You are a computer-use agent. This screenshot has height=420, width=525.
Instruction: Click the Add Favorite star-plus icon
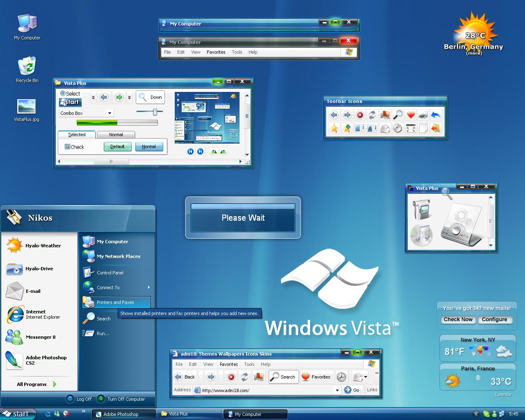click(347, 128)
